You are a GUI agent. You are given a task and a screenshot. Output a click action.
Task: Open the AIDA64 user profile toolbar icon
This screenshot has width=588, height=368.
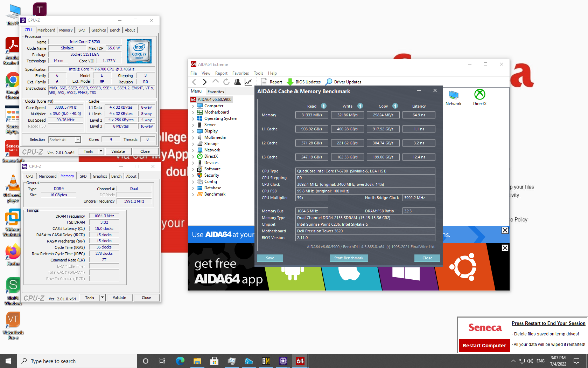[x=237, y=82]
